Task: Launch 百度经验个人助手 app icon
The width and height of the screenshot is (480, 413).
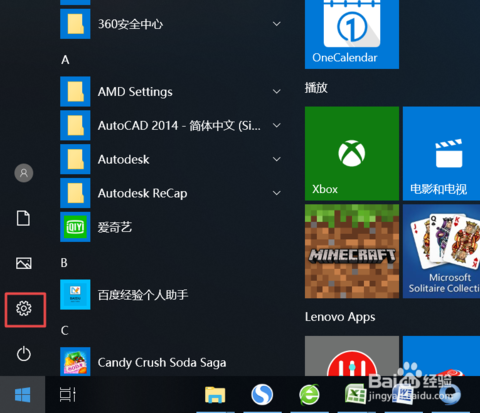Action: pos(75,295)
